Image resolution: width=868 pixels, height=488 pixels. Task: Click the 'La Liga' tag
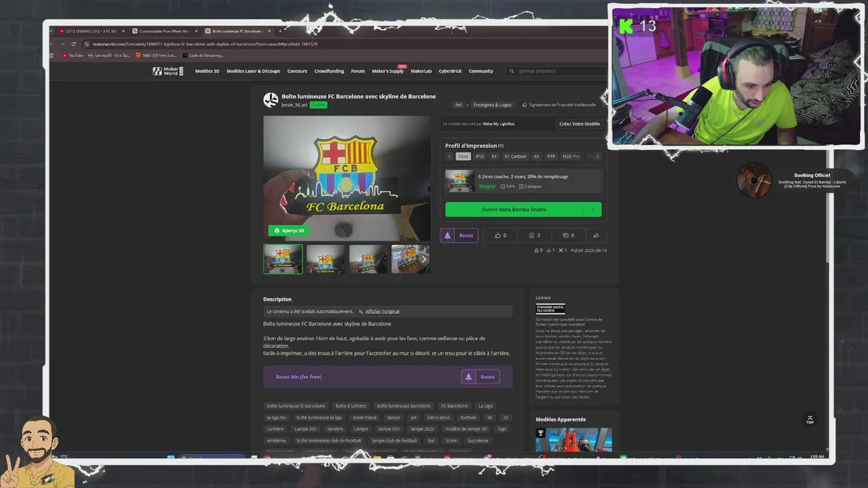pos(486,406)
